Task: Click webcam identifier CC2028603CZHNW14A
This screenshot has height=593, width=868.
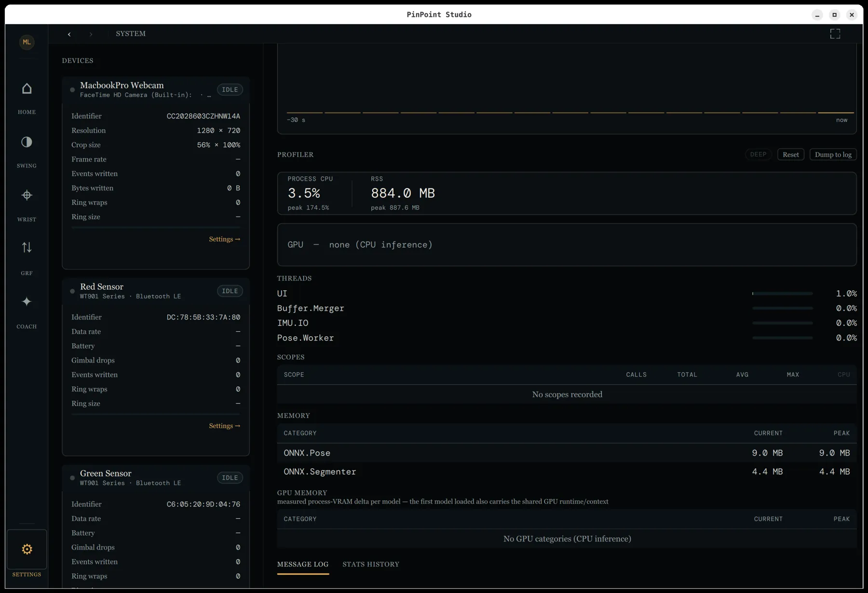Action: click(203, 116)
